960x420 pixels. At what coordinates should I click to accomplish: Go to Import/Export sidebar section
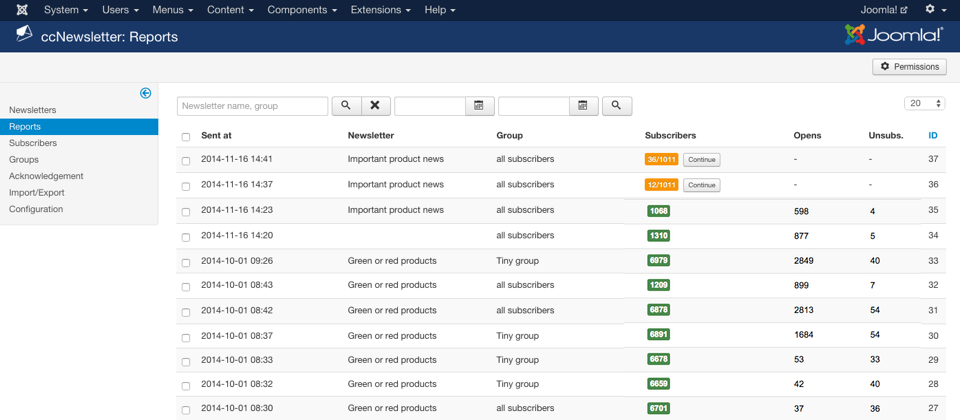36,193
